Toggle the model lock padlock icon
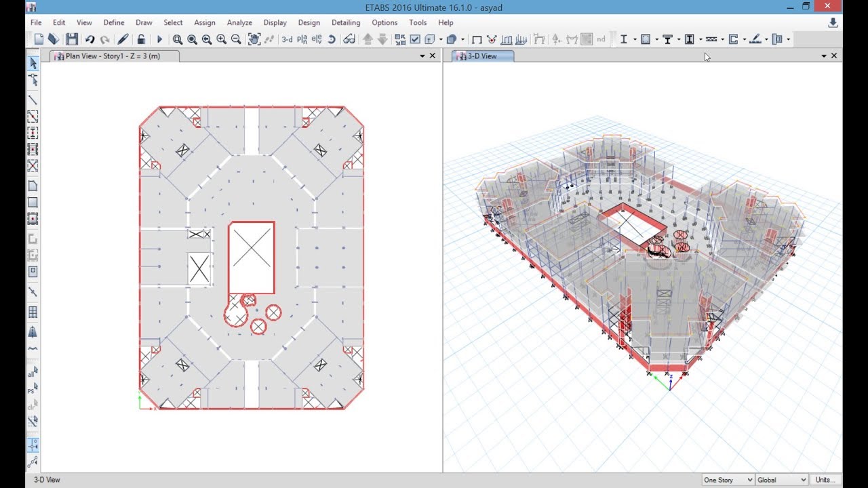868x488 pixels. tap(141, 39)
